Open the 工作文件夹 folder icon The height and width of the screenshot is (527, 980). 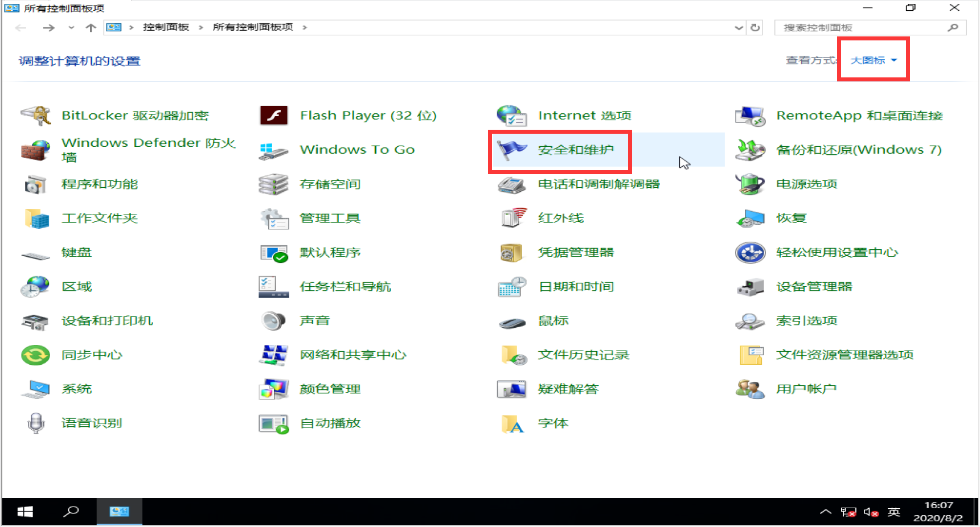(x=36, y=219)
